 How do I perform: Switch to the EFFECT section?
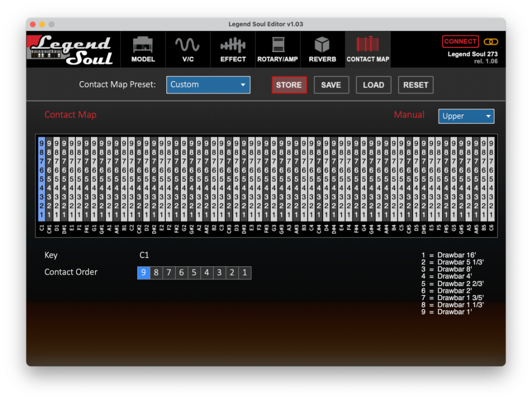click(x=233, y=49)
